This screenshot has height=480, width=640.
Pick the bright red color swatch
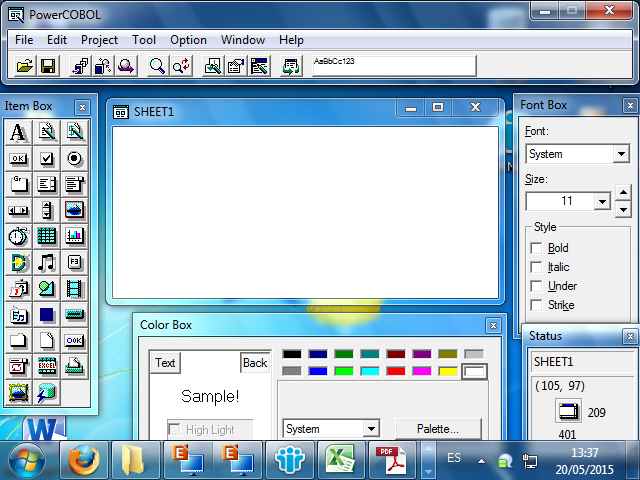pos(396,371)
